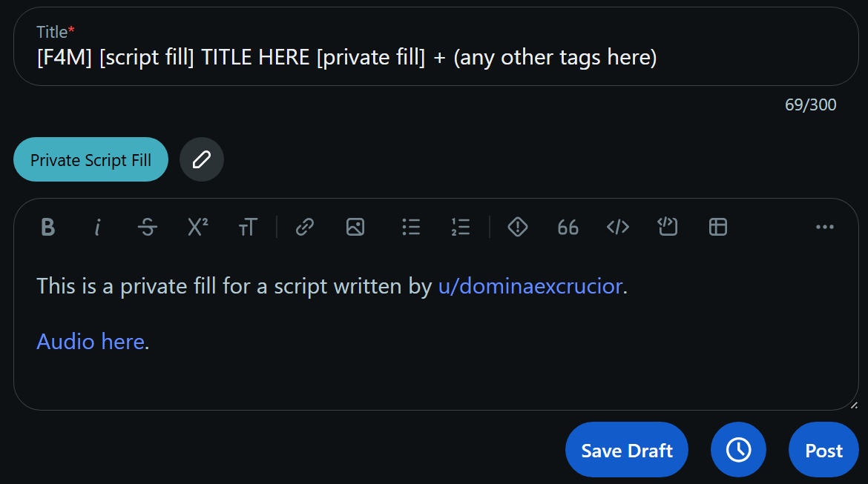
Task: Toggle bold formatting in editor toolbar
Action: click(x=48, y=228)
